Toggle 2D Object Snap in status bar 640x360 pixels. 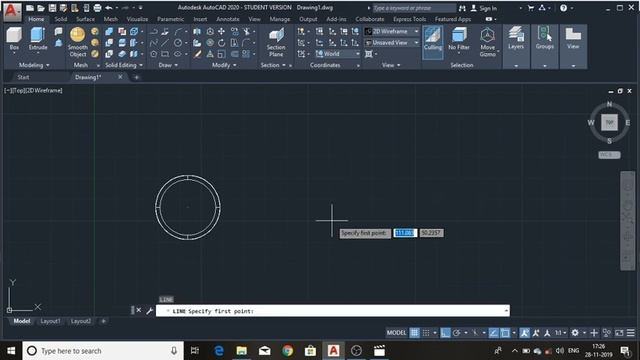(505, 333)
